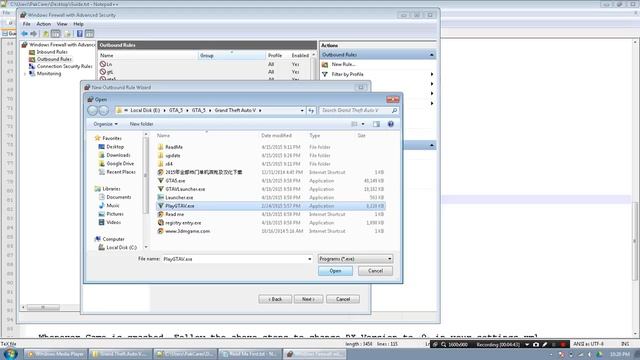Screen dimensions: 640x360
Task: Click the firewall back arrow toolbar icon
Action: point(24,34)
